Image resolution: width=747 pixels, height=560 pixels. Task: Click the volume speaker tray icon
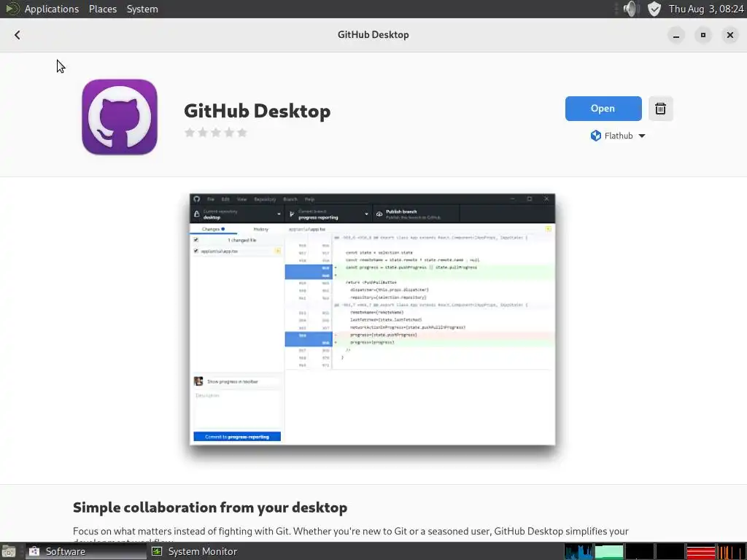(630, 9)
